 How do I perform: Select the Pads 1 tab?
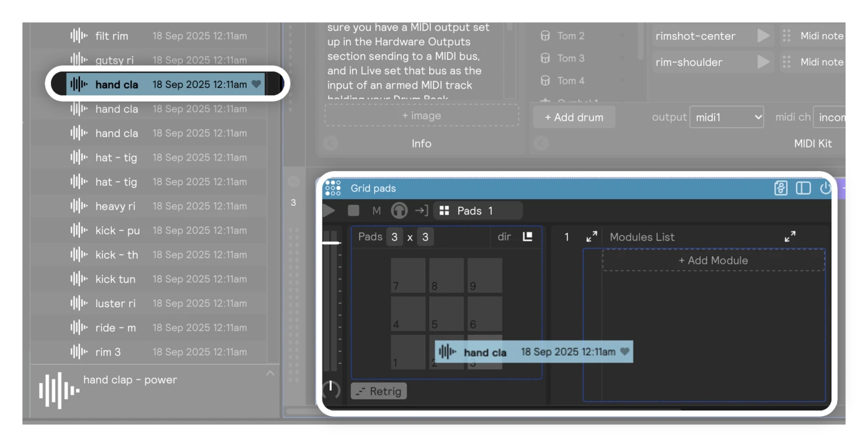[x=478, y=211]
